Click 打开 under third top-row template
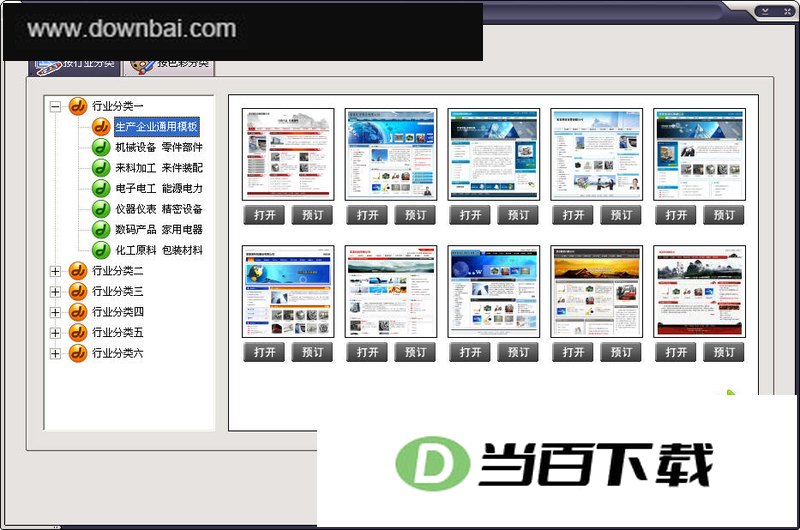800x530 pixels. pyautogui.click(x=470, y=215)
